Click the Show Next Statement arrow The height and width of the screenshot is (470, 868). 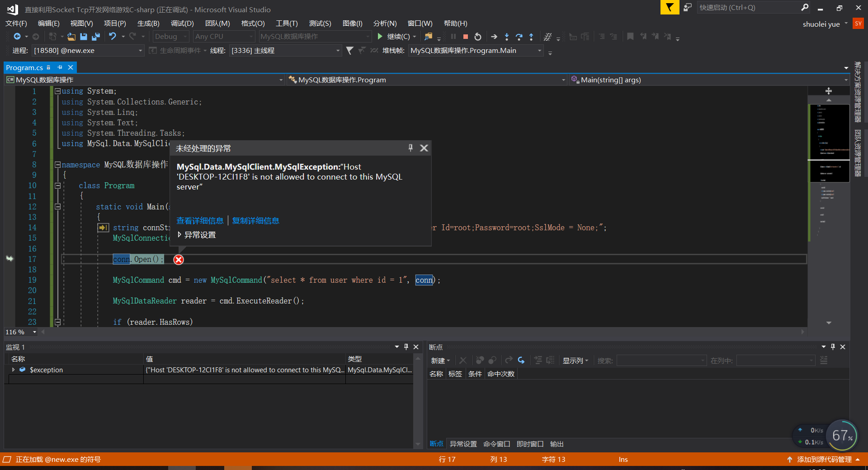(x=494, y=37)
